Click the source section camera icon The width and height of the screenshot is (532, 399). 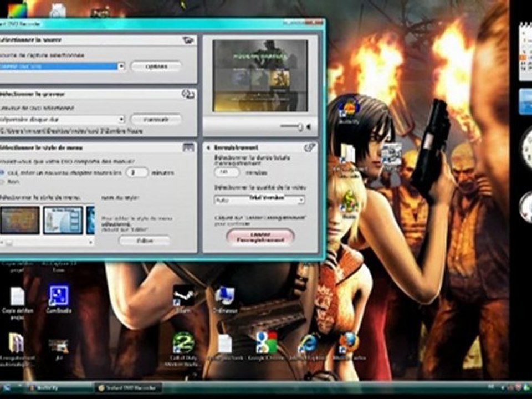pyautogui.click(x=188, y=40)
